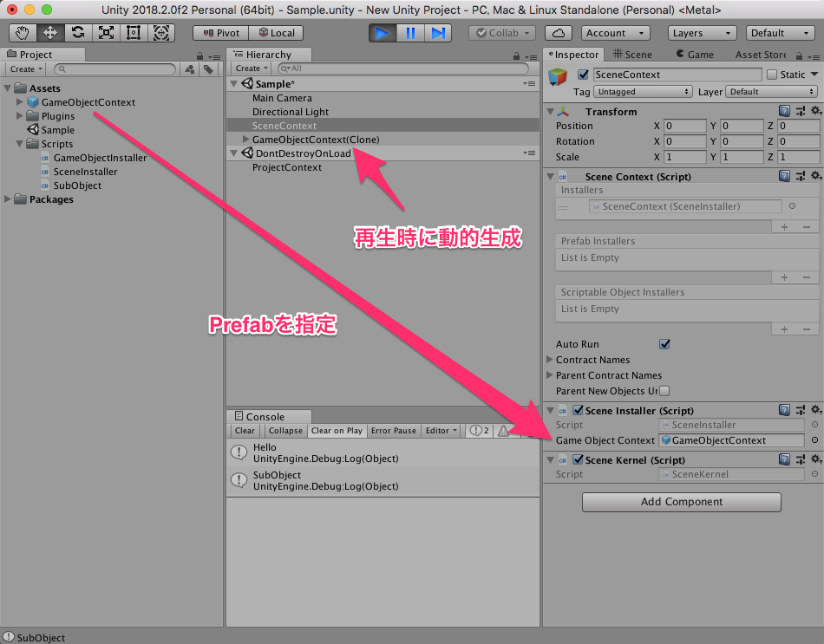Toggle the Inspector panel lock icon
The width and height of the screenshot is (824, 644).
click(x=800, y=55)
